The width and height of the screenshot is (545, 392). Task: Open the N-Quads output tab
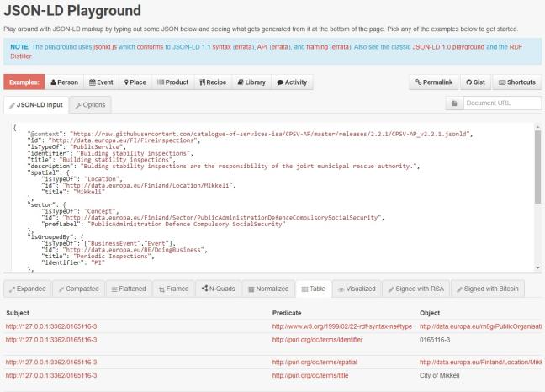point(219,289)
